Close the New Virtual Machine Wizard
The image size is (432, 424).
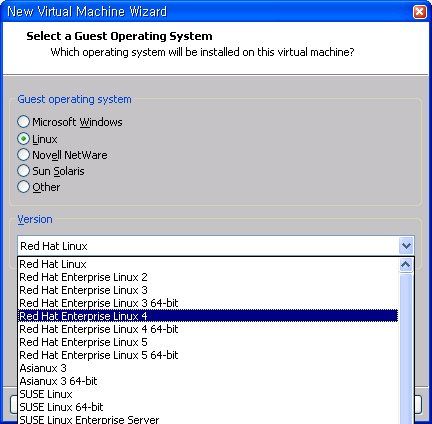click(419, 12)
